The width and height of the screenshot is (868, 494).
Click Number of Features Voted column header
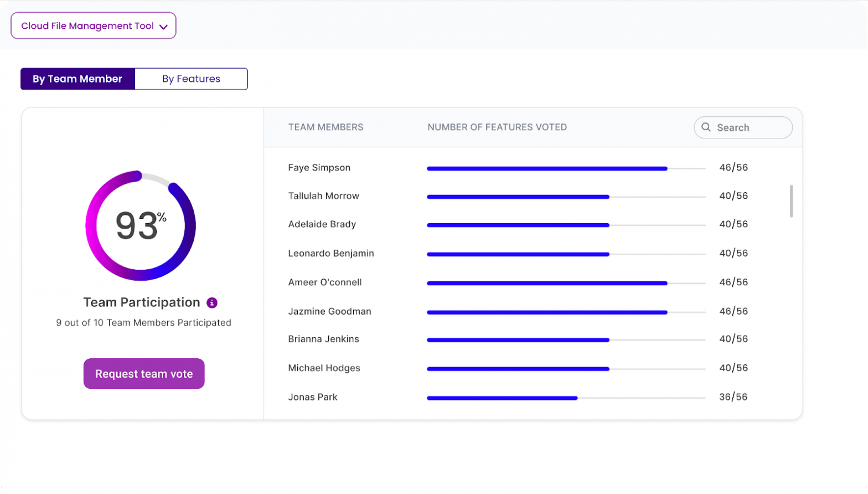tap(497, 127)
